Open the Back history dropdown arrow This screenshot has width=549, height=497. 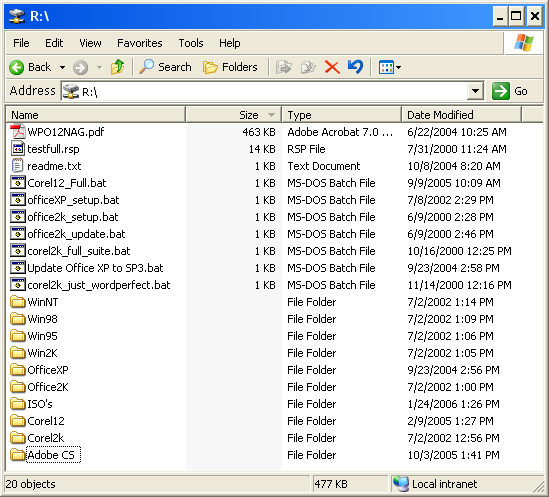62,67
